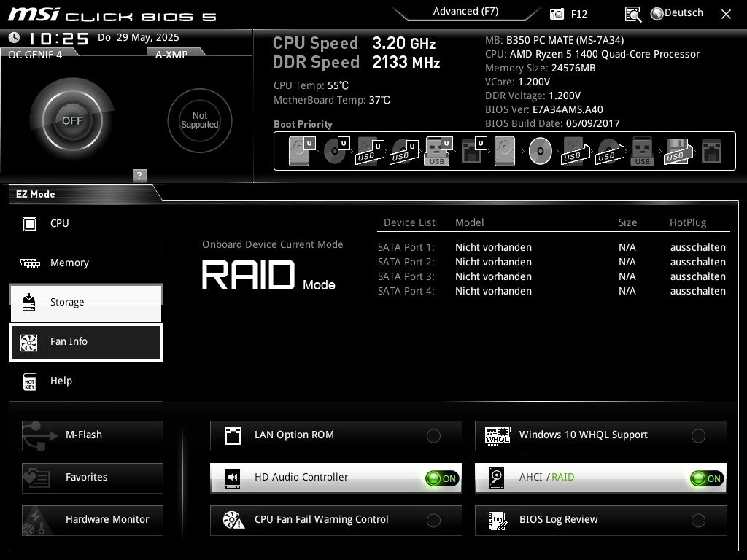Change SATA Port 1 HotPlug ausschalten value

(698, 247)
